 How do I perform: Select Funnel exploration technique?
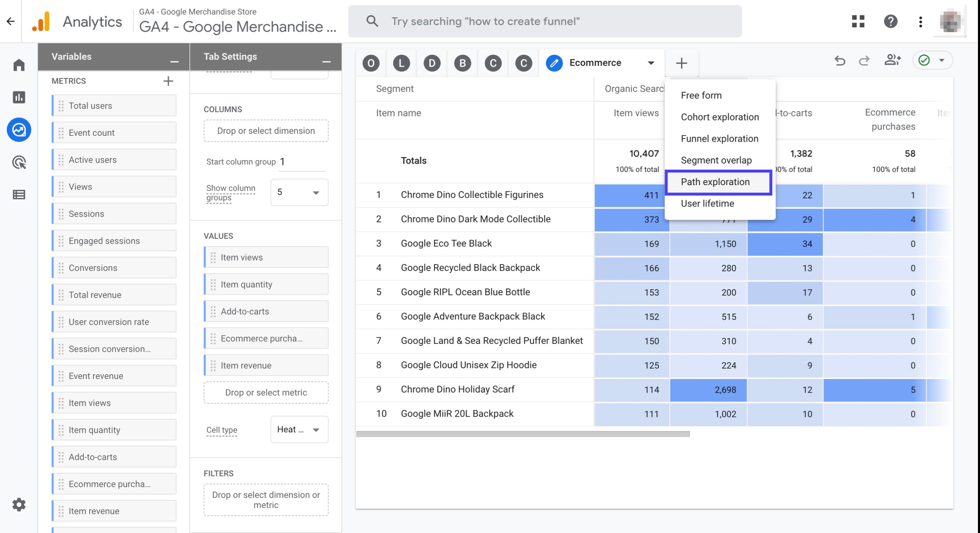coord(720,139)
